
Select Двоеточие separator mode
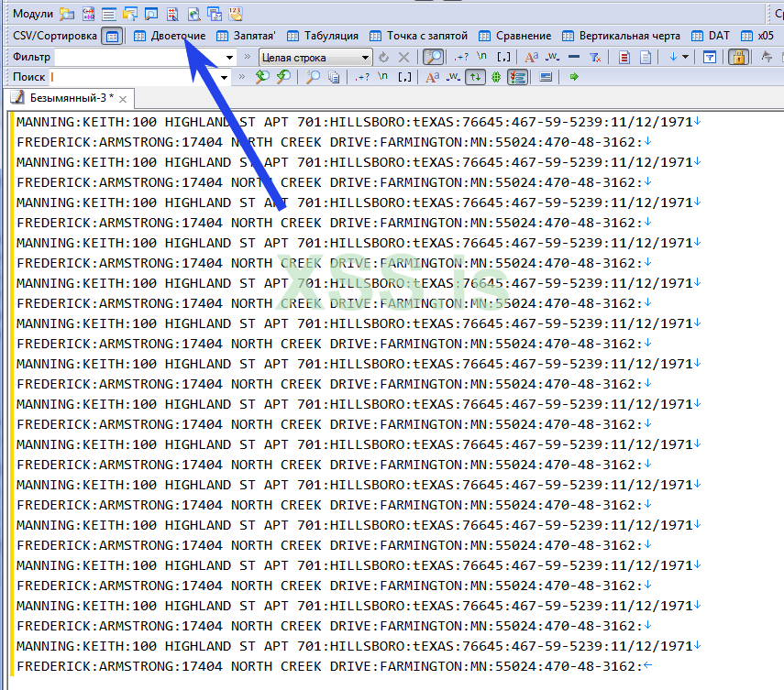coord(170,36)
